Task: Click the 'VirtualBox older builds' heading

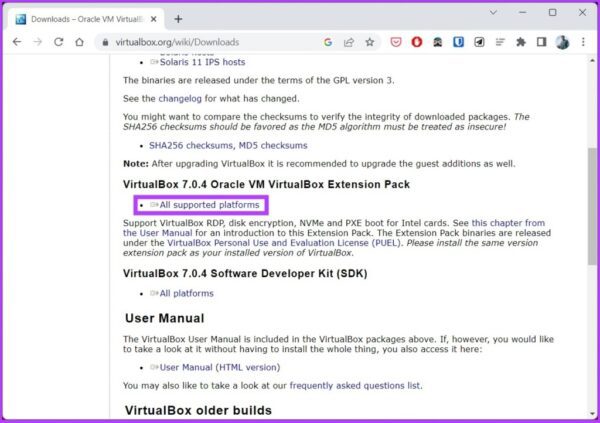Action: click(x=198, y=410)
